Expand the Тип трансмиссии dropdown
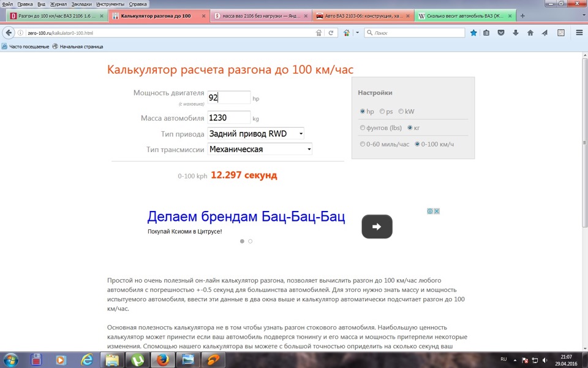 click(260, 149)
